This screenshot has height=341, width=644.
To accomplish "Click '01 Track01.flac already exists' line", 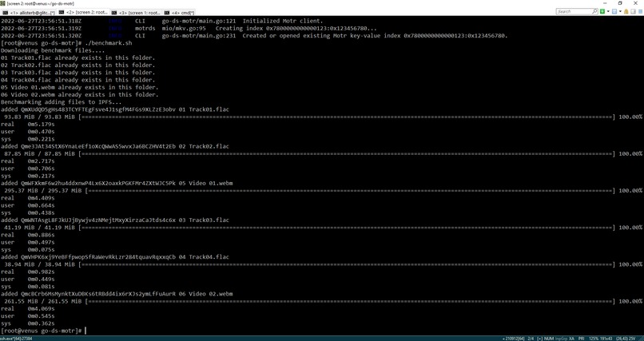I will pos(78,57).
